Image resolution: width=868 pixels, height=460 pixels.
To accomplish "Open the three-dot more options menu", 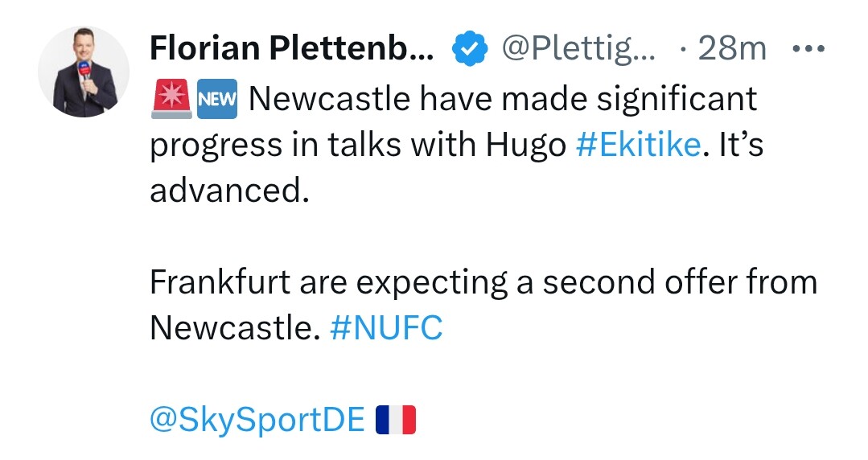I will (x=808, y=50).
